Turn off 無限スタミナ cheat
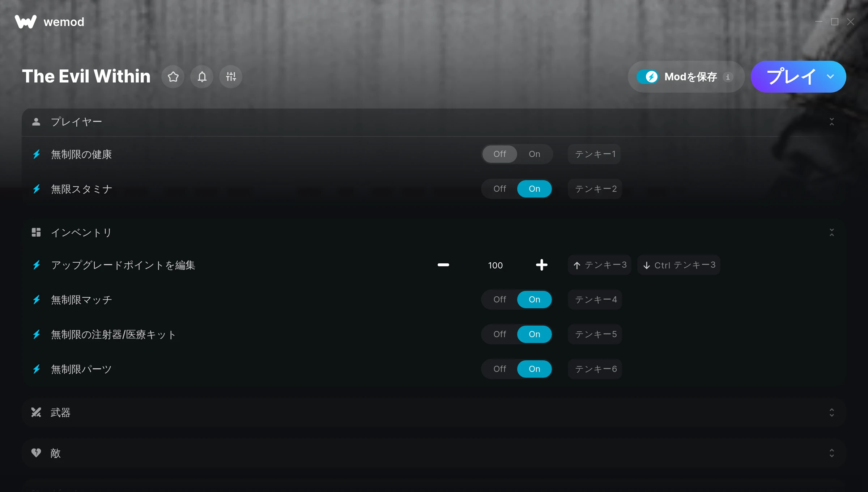868x492 pixels. (500, 189)
